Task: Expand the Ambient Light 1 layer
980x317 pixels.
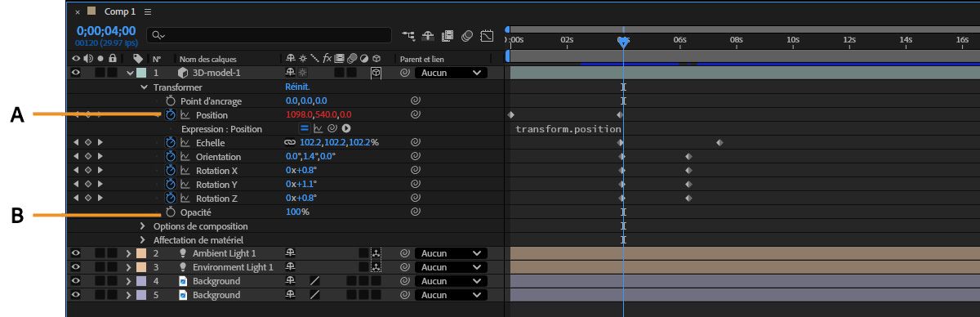Action: point(128,253)
